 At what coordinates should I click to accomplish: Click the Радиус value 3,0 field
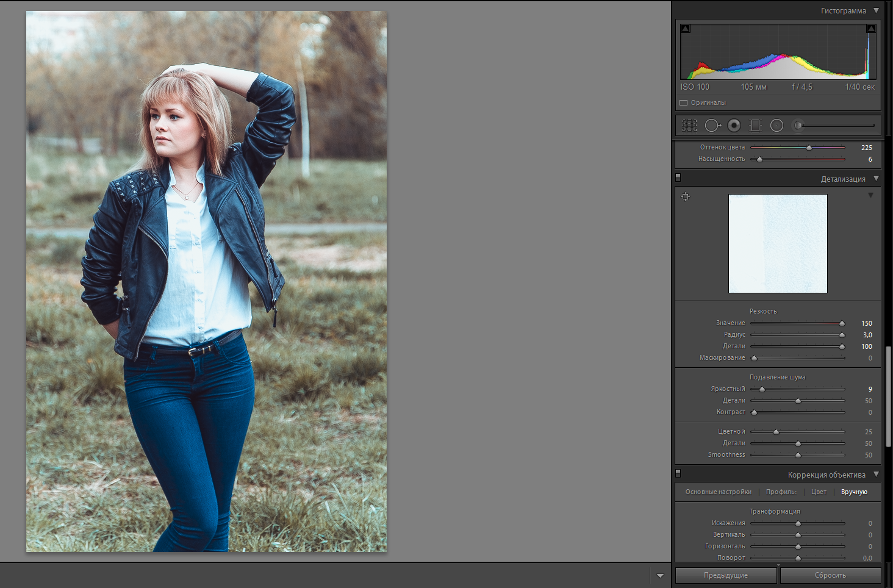[867, 335]
